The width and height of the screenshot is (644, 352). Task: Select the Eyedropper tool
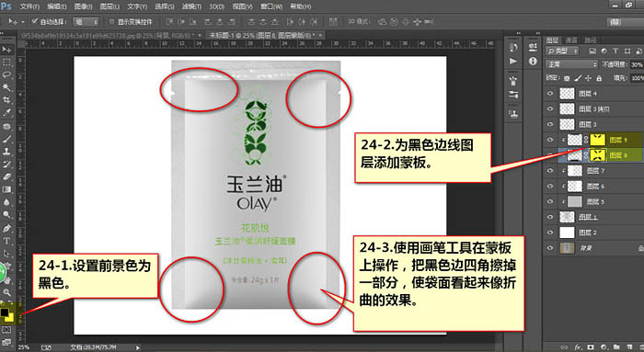pyautogui.click(x=6, y=112)
